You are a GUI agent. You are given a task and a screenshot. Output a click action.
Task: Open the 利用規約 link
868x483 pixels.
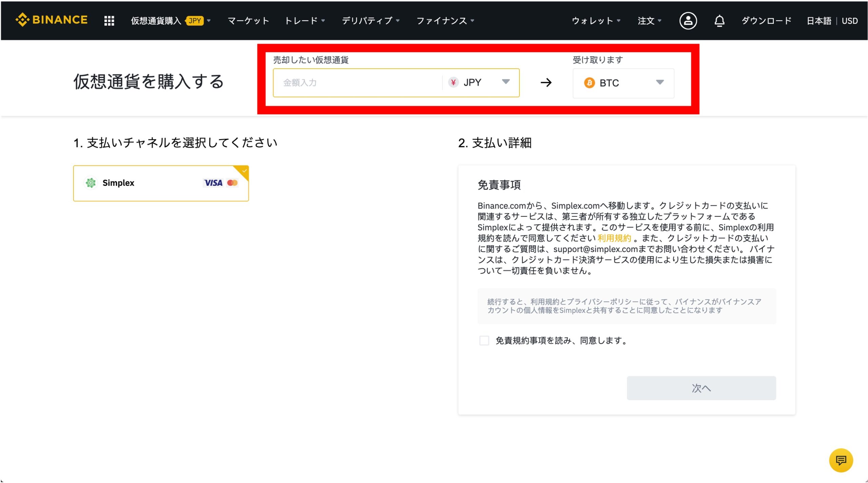click(614, 238)
